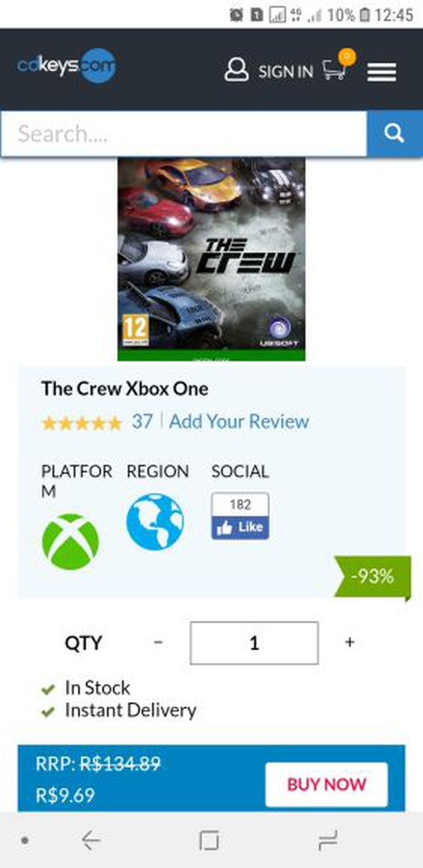423x868 pixels.
Task: Tap the user account profile icon
Action: [x=236, y=70]
